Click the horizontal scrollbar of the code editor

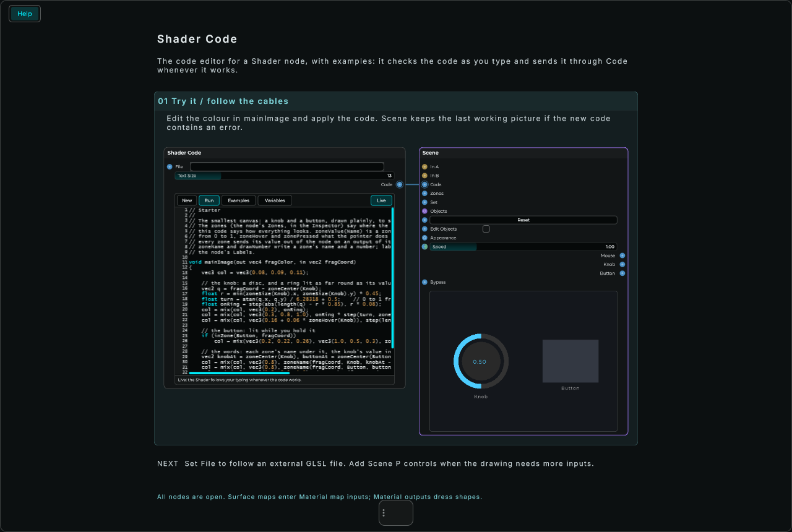coord(239,373)
